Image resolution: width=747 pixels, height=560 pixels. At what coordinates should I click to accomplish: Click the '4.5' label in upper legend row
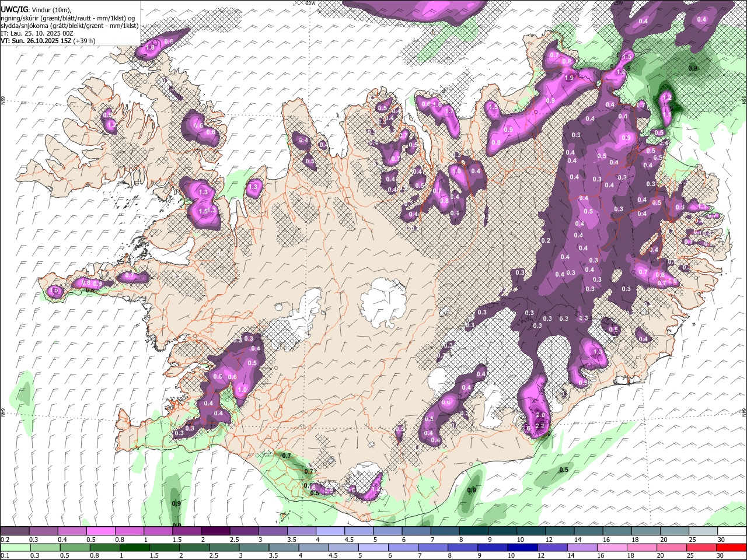coord(348,540)
